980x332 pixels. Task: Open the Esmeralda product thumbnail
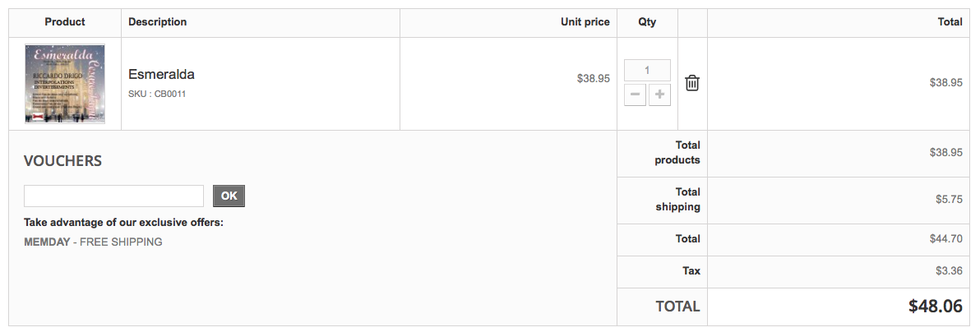tap(65, 84)
